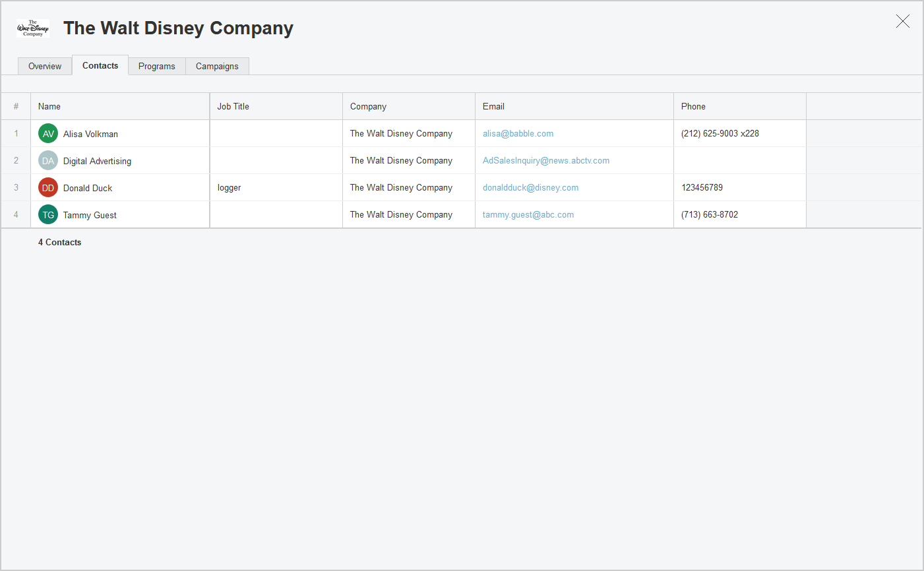Click the Phone column header
Image resolution: width=924 pixels, height=571 pixels.
pyautogui.click(x=693, y=107)
